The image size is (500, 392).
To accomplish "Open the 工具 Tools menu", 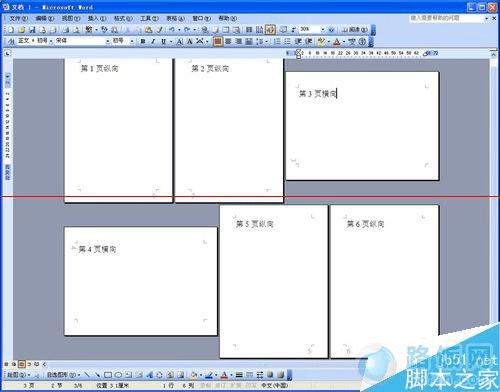I will click(x=149, y=18).
